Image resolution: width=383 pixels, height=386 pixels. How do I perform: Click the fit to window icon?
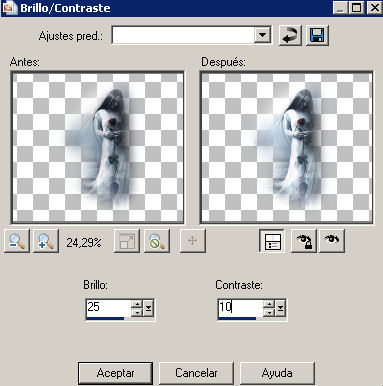[x=127, y=240]
